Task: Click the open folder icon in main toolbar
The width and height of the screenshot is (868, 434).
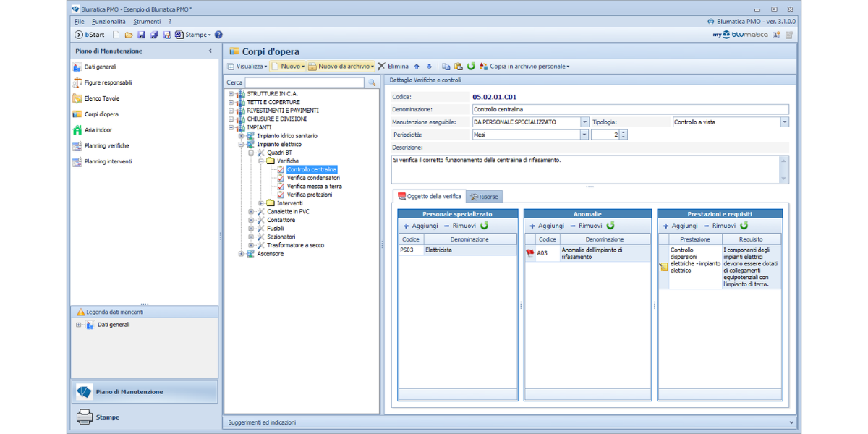Action: pos(129,35)
